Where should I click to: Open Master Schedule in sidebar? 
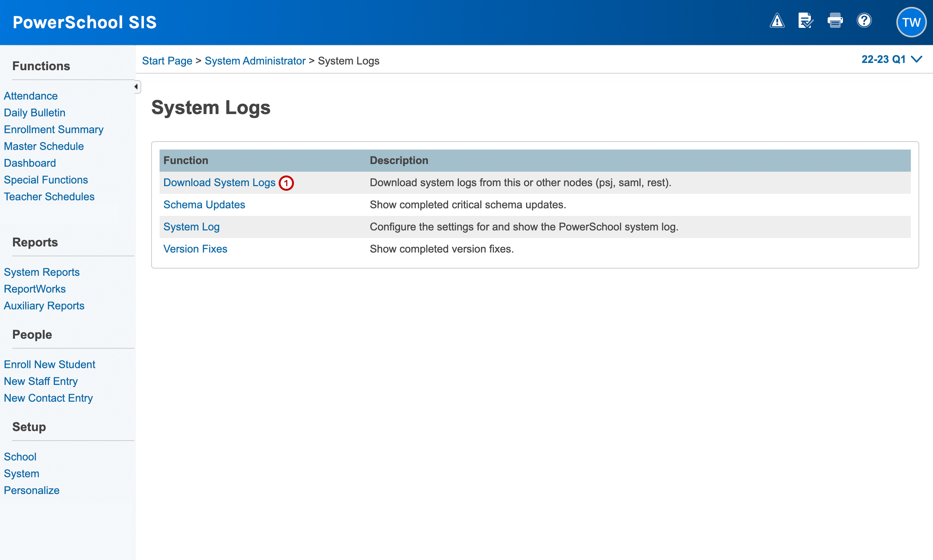coord(44,146)
